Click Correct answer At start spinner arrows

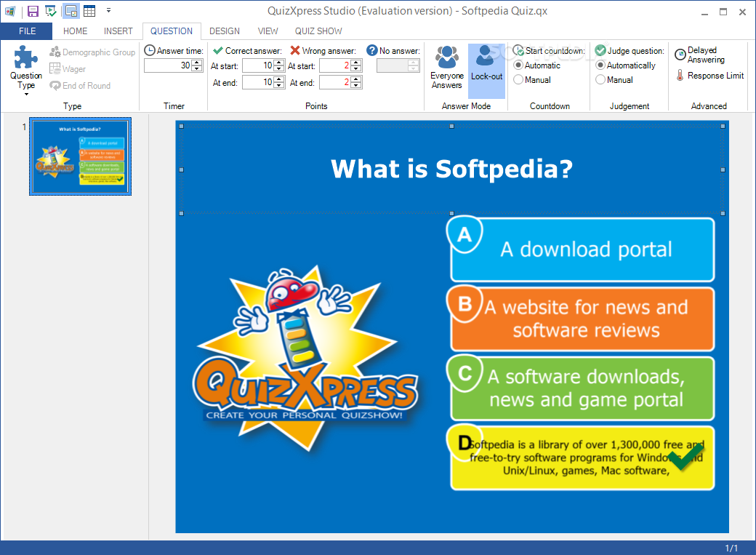pyautogui.click(x=278, y=65)
